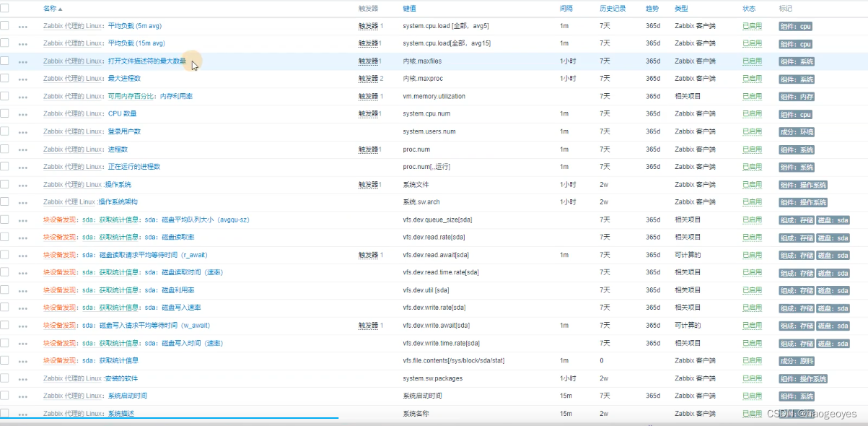
Task: Sort by the 状态 column header
Action: [x=749, y=9]
